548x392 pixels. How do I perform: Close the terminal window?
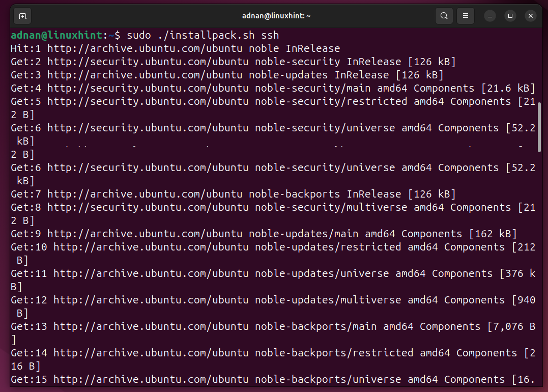coord(531,16)
